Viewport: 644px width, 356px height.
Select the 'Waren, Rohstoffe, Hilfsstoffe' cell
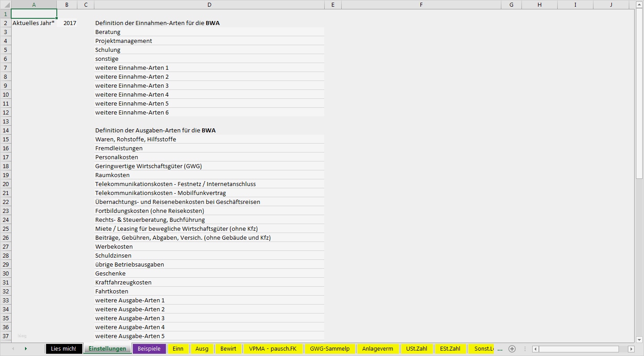pyautogui.click(x=209, y=139)
